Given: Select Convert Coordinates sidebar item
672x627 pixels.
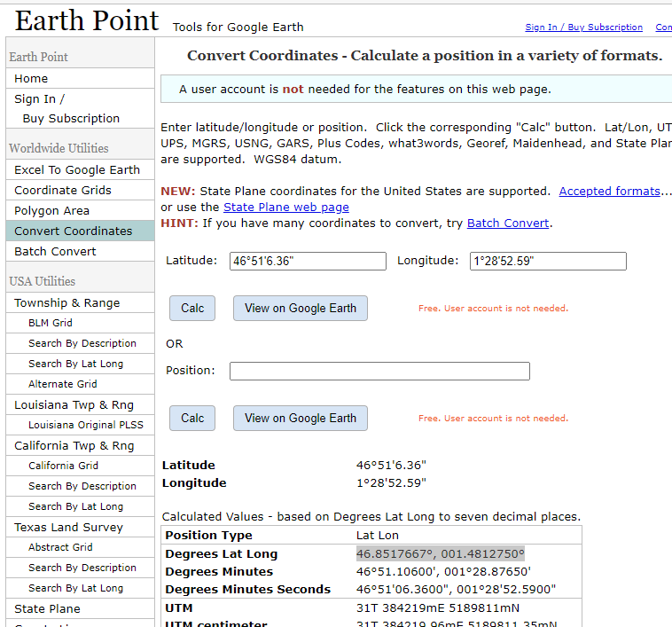Looking at the screenshot, I should tap(73, 231).
